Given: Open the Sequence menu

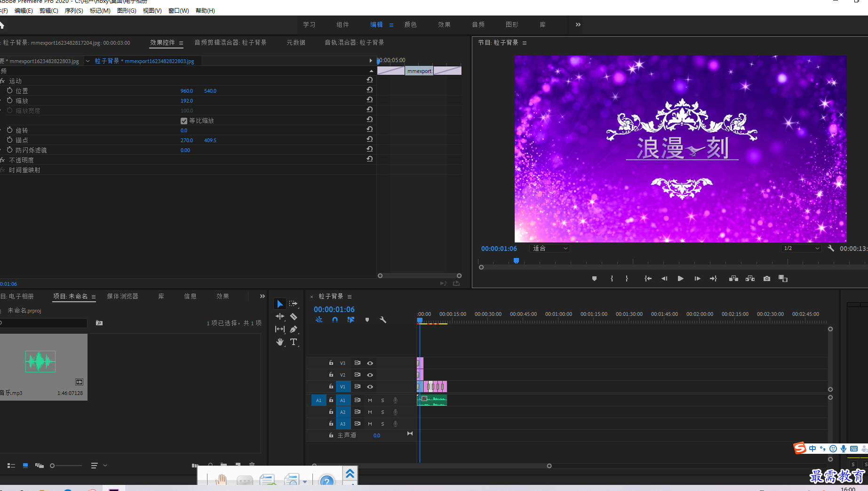Looking at the screenshot, I should [74, 10].
